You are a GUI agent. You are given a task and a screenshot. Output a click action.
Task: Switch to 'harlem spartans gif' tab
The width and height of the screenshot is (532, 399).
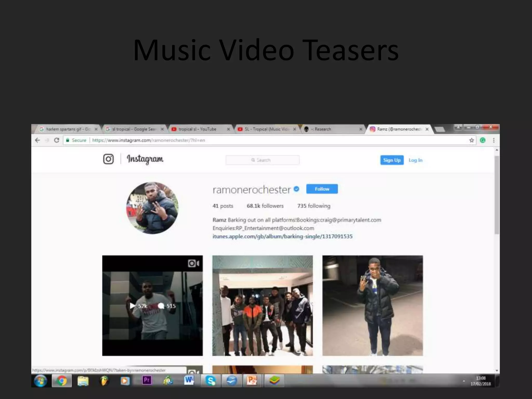coord(68,129)
